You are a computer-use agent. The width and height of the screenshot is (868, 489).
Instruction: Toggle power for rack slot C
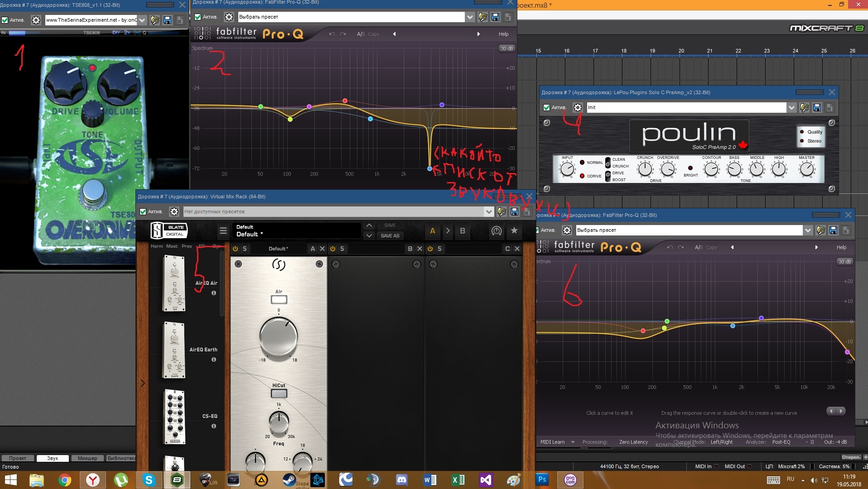coord(430,249)
